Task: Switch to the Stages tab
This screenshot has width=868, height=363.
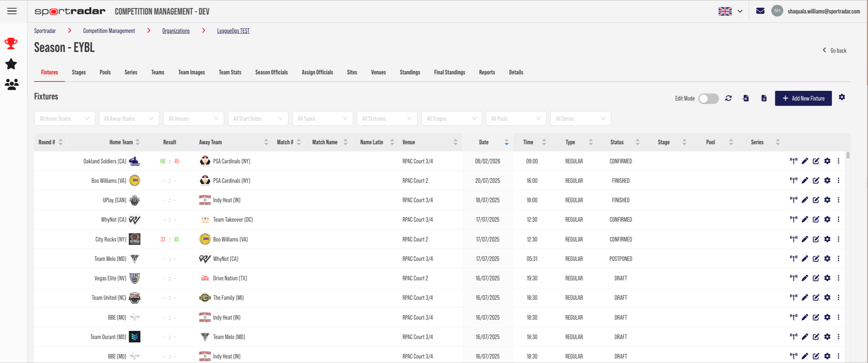Action: (x=79, y=72)
